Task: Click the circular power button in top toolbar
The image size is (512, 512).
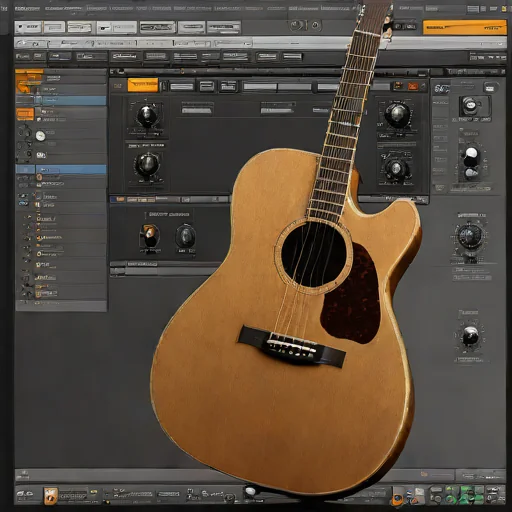Action: click(x=296, y=25)
